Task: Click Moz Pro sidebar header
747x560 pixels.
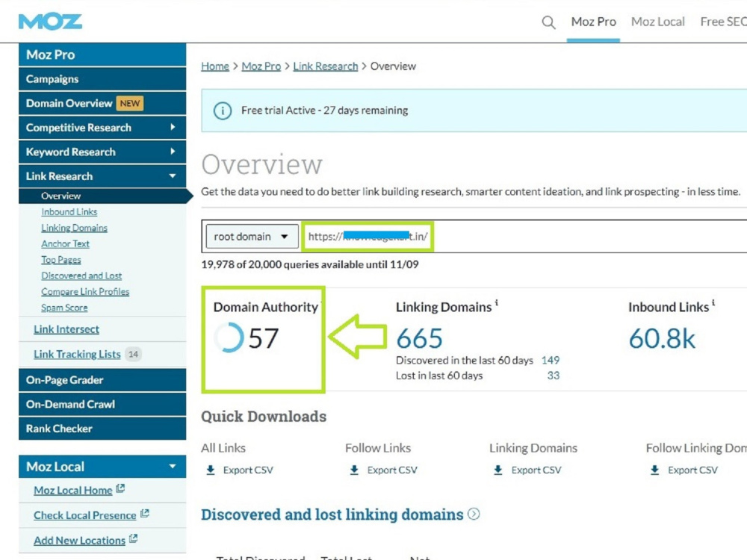Action: click(102, 55)
